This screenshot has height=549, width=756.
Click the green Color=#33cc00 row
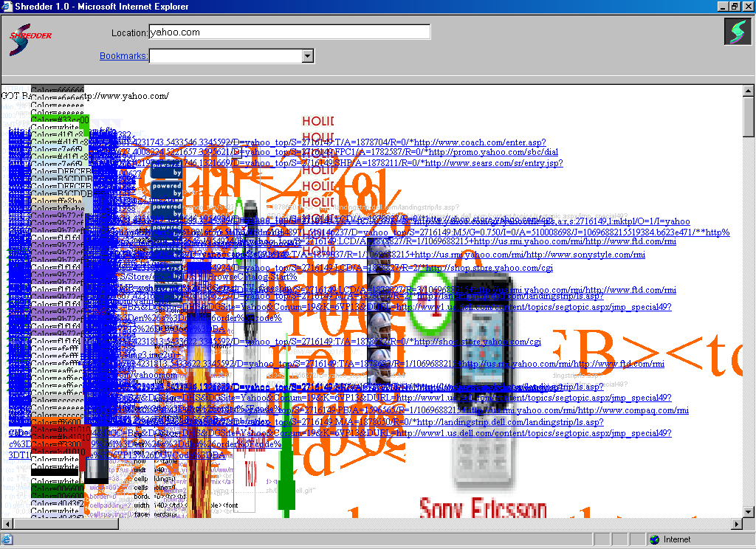point(60,120)
